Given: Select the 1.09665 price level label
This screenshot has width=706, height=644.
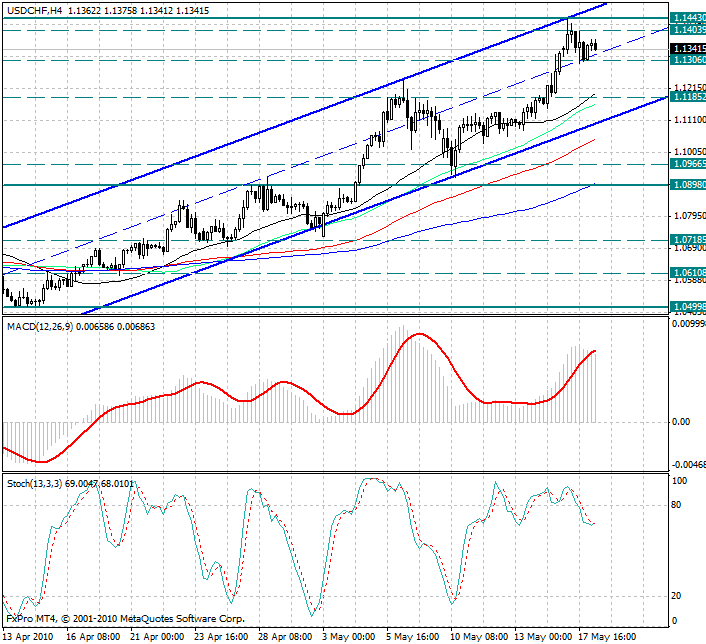Looking at the screenshot, I should 688,164.
